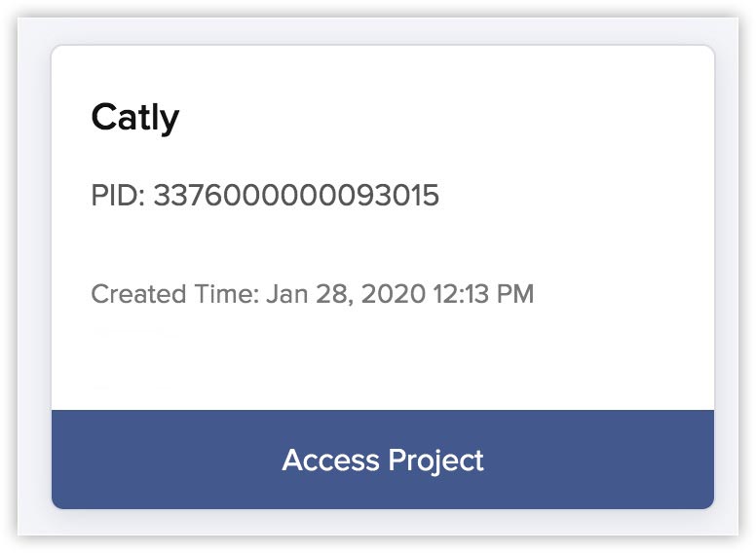This screenshot has width=756, height=553.
Task: Click the Created Time text line
Action: point(312,294)
